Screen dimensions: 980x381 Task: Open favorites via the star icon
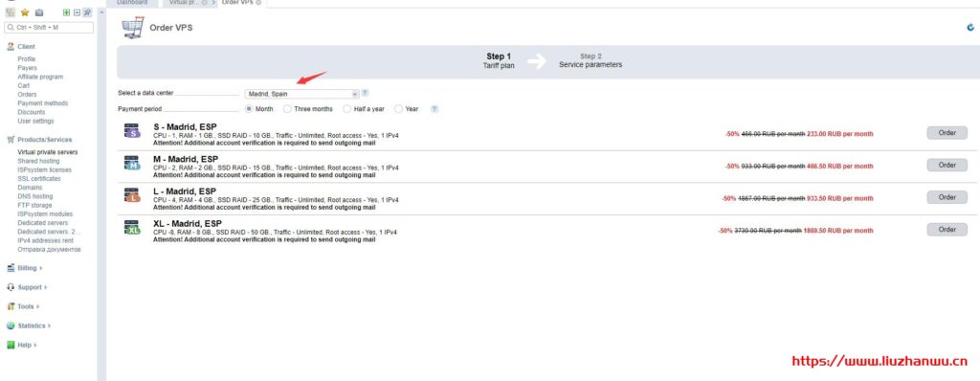click(x=25, y=12)
